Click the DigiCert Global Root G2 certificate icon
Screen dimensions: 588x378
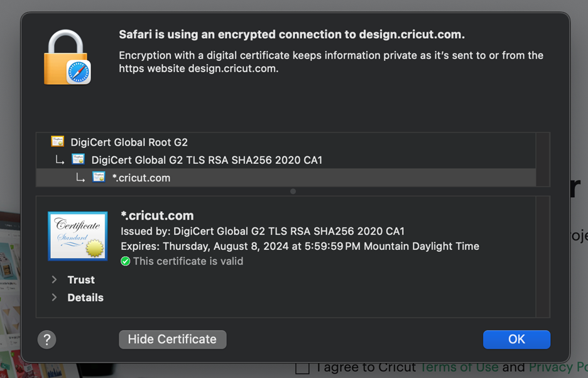58,142
